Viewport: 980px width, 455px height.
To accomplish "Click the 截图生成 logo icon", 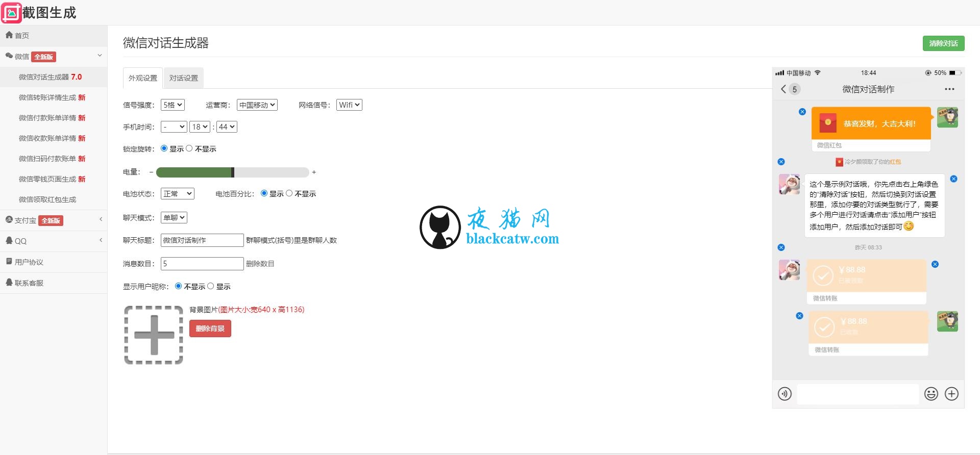I will point(11,13).
